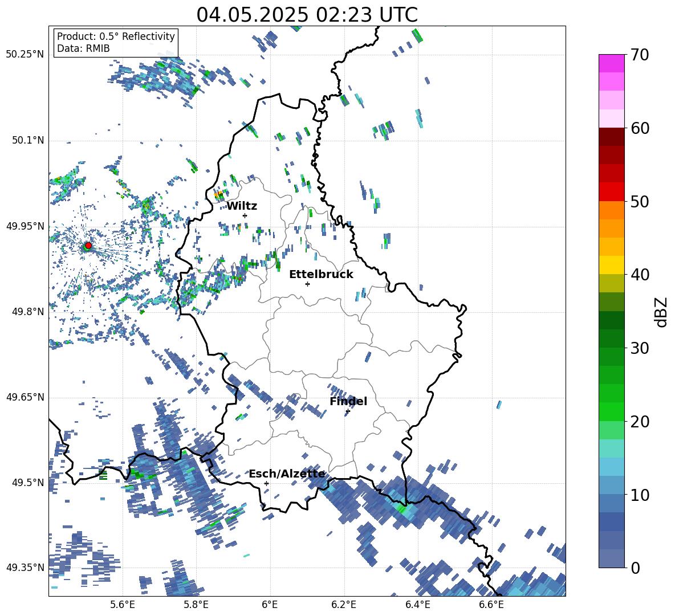Click the Ettelbruck city label

[321, 275]
